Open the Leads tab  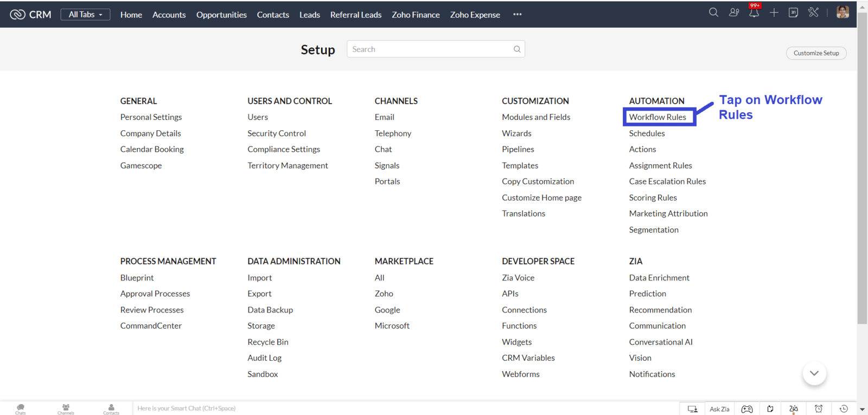(x=310, y=15)
